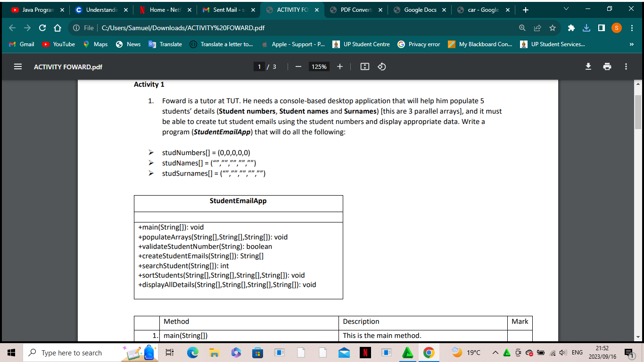
Task: Switch to the Home - Netflix tab
Action: coord(164,9)
